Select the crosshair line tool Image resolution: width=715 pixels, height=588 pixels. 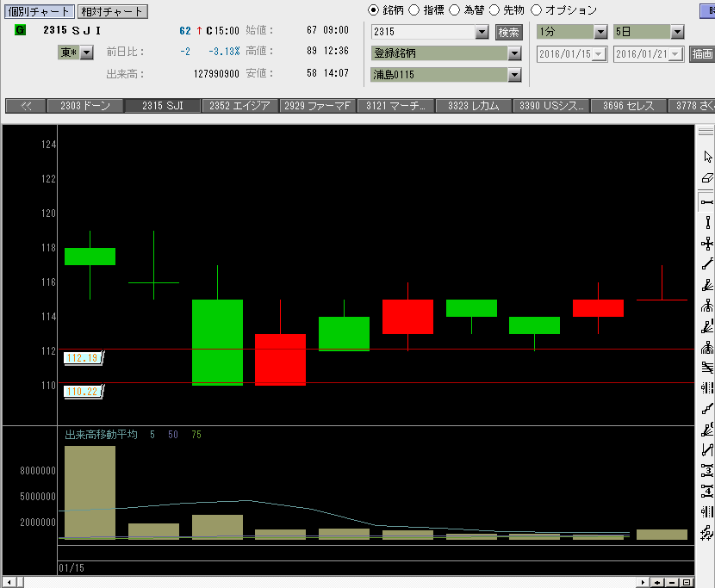[707, 244]
